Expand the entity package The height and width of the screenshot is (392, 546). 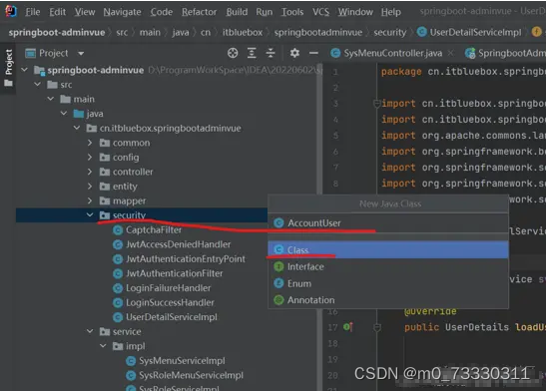90,187
